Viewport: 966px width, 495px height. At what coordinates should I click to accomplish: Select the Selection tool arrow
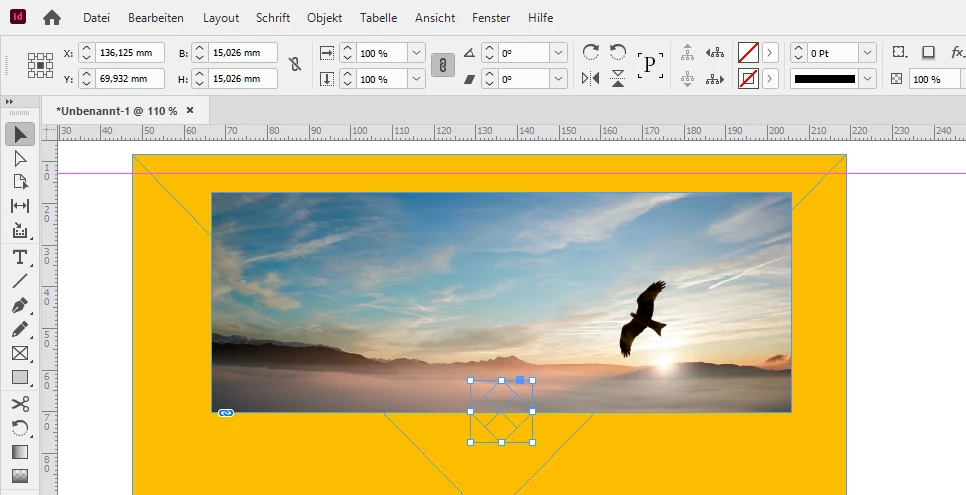coord(20,134)
